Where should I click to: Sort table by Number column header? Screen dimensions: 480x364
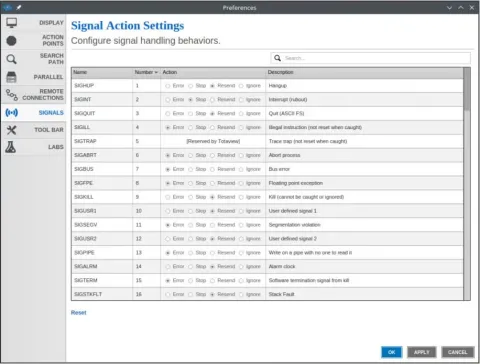click(146, 72)
